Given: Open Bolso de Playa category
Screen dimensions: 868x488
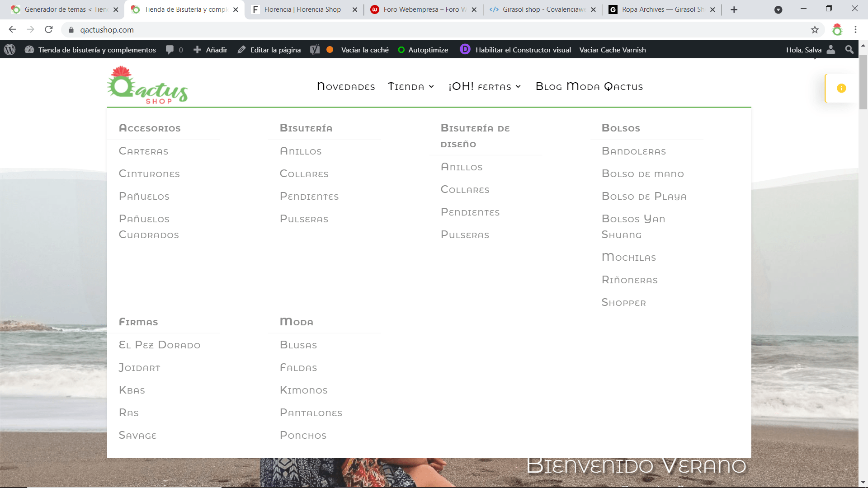Looking at the screenshot, I should click(x=644, y=197).
